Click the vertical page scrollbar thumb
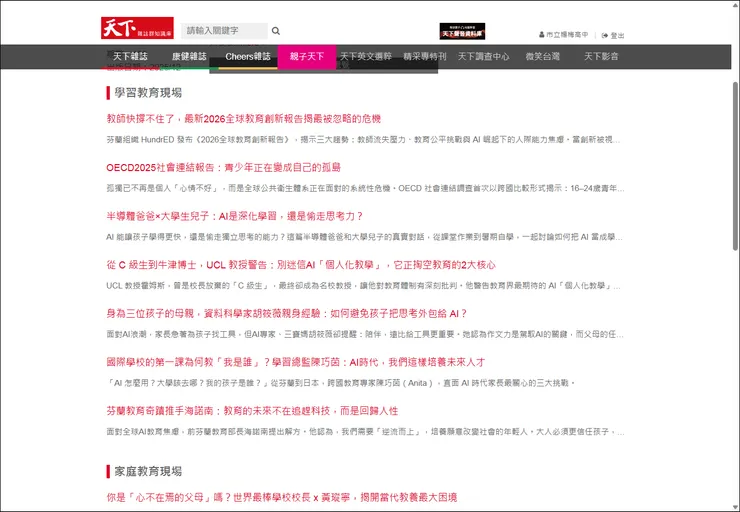The height and width of the screenshot is (512, 740). coord(735,166)
